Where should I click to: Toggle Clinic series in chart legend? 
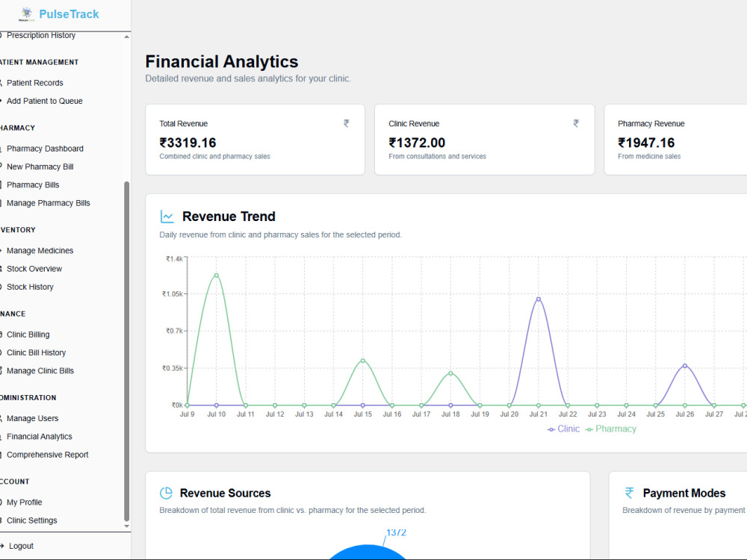tap(563, 429)
